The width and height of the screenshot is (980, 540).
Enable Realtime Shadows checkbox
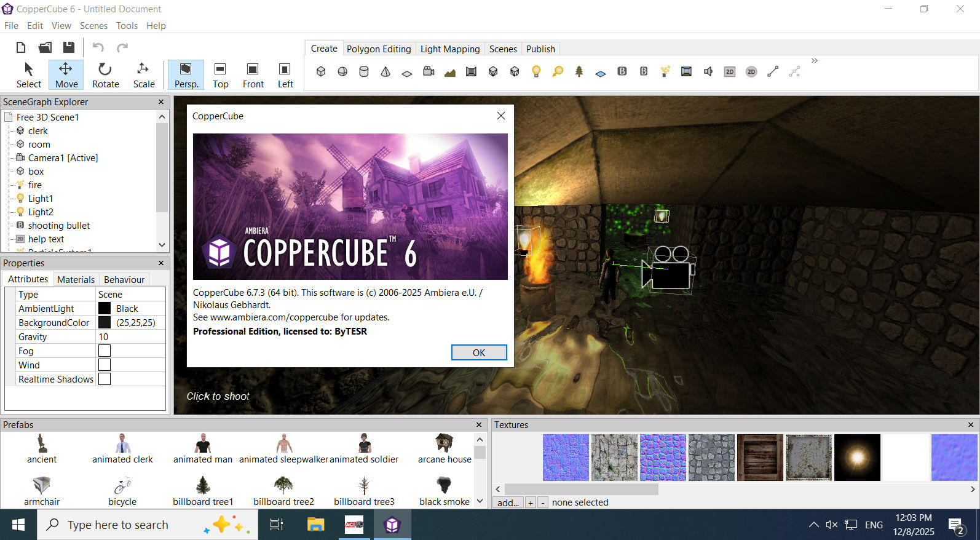coord(105,379)
